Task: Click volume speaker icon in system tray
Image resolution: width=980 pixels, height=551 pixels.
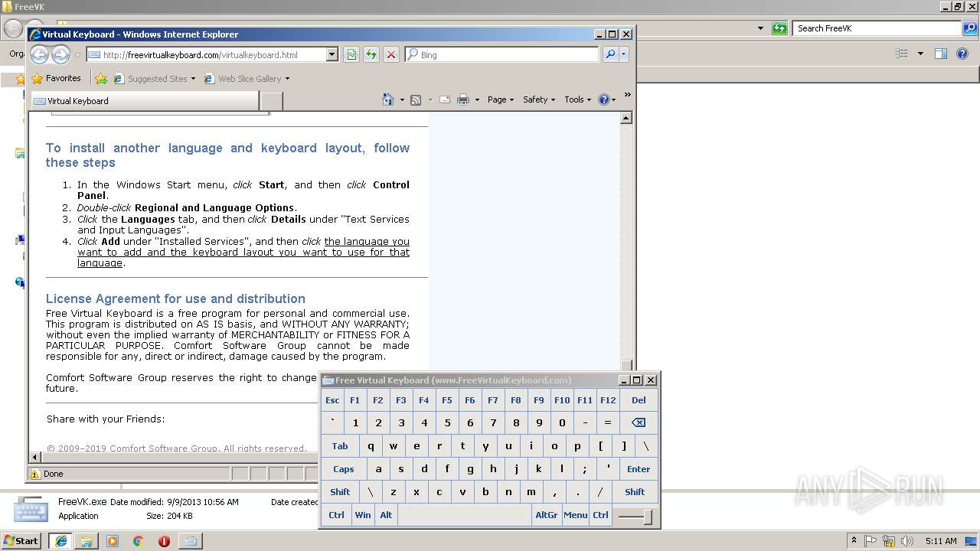Action: pos(907,541)
